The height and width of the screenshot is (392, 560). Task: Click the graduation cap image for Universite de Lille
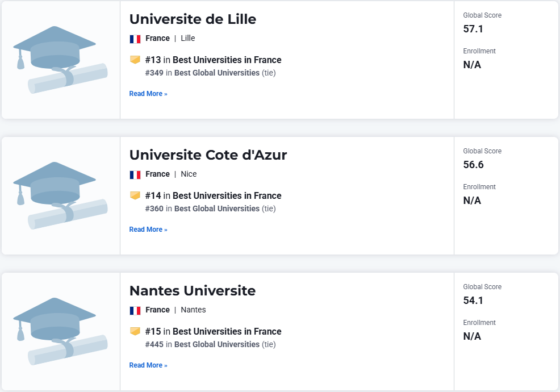click(60, 60)
